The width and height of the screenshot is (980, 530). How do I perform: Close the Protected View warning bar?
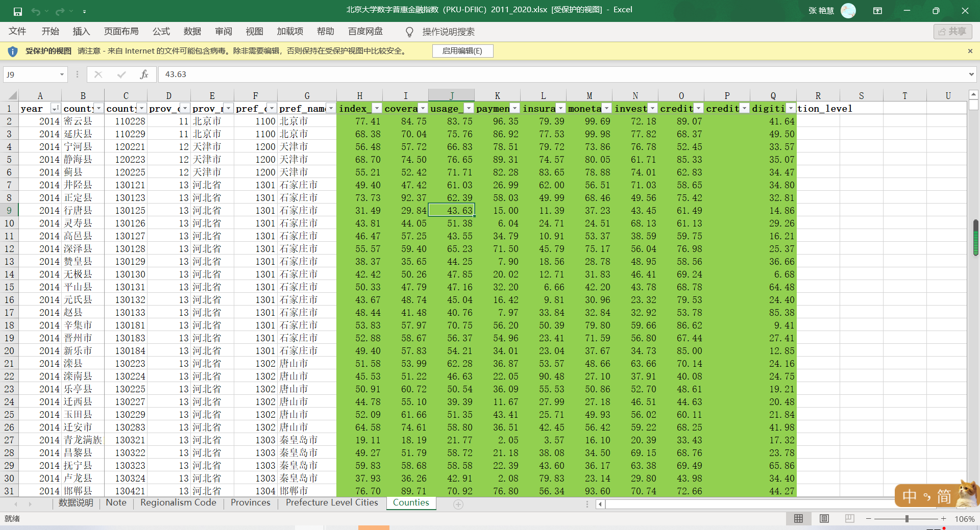pos(970,51)
